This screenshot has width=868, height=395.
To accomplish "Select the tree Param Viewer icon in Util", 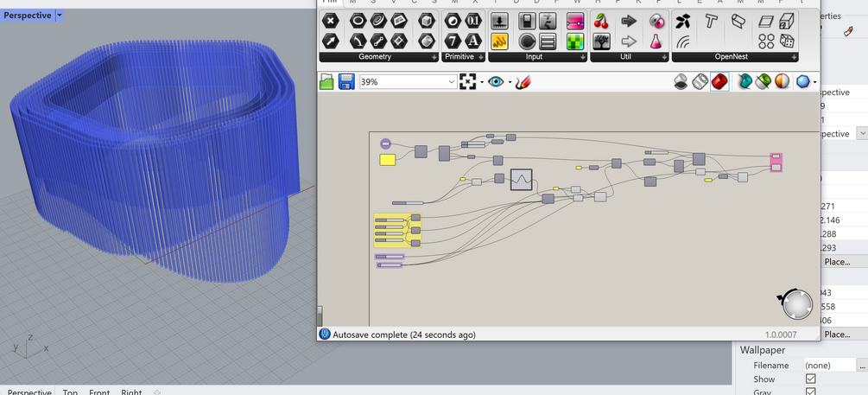I will 601,41.
